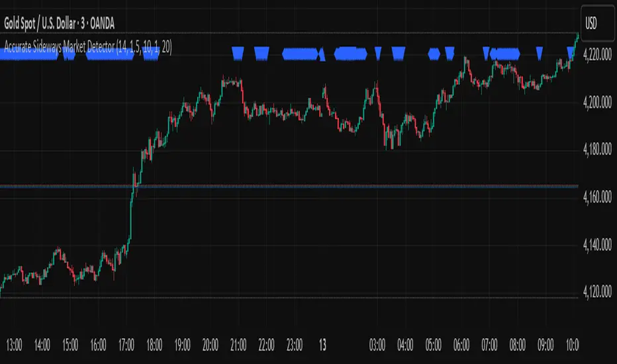Viewport: 617px width, 364px height.
Task: Click the 05:00 time axis label
Action: tap(433, 345)
